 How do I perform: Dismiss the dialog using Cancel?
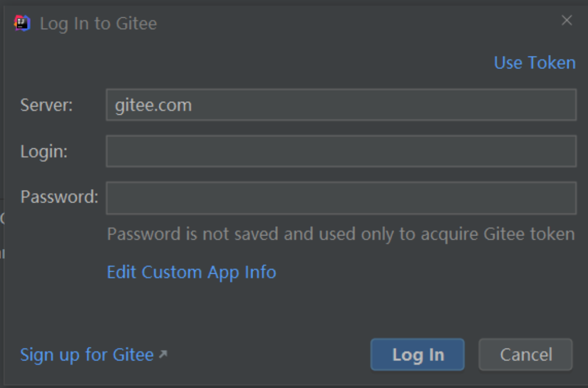tap(526, 355)
